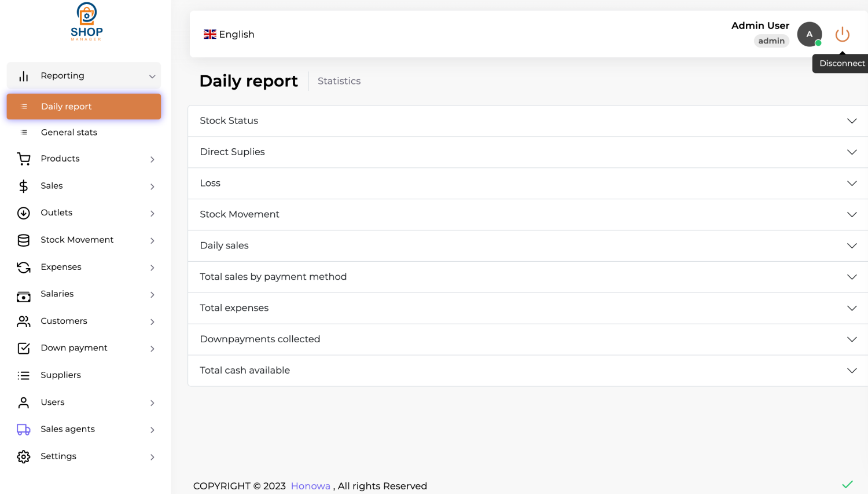Expand the Downpayments collected chevron

click(852, 339)
